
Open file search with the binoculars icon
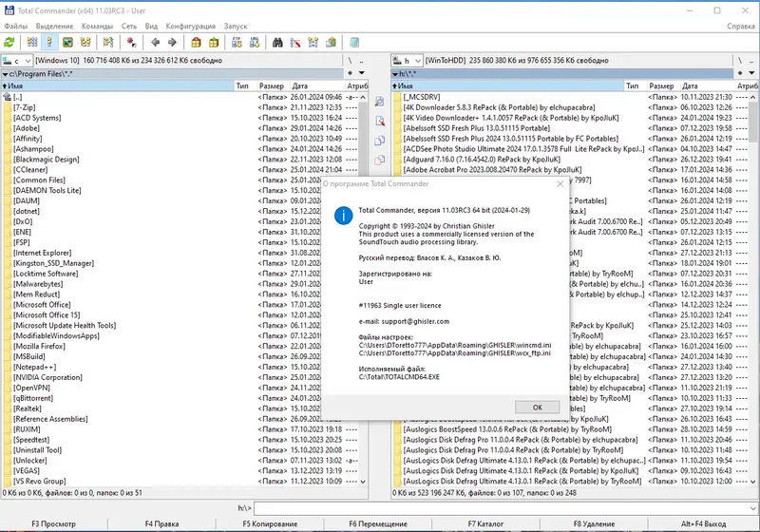[277, 43]
